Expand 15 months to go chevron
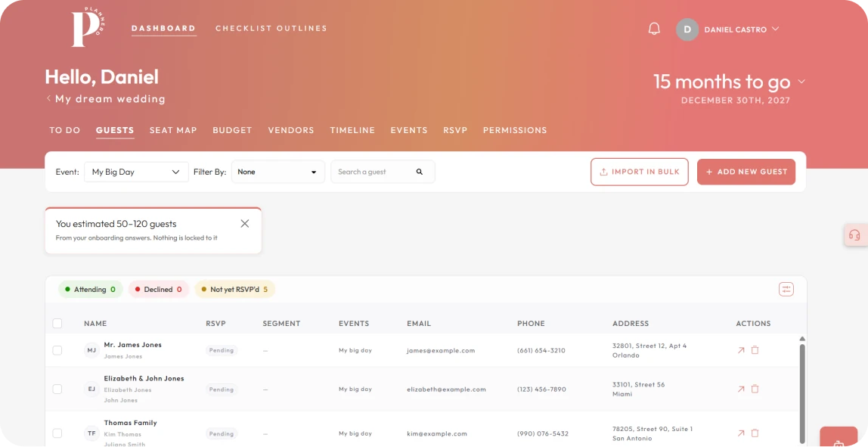 point(801,82)
